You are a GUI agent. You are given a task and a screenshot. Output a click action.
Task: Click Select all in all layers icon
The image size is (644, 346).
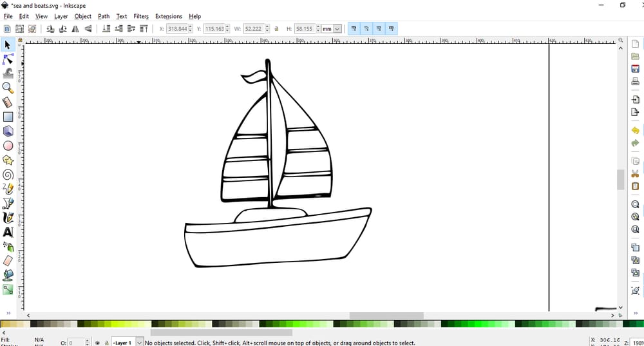coord(19,29)
